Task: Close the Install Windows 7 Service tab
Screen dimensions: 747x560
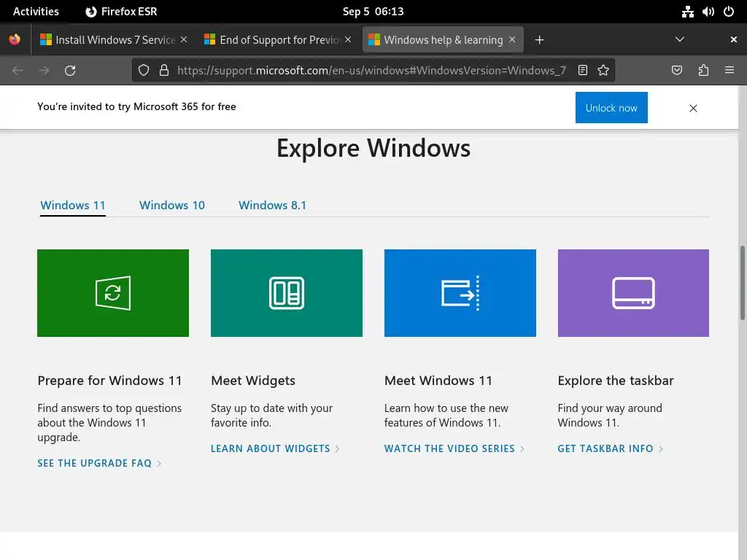Action: pos(184,39)
